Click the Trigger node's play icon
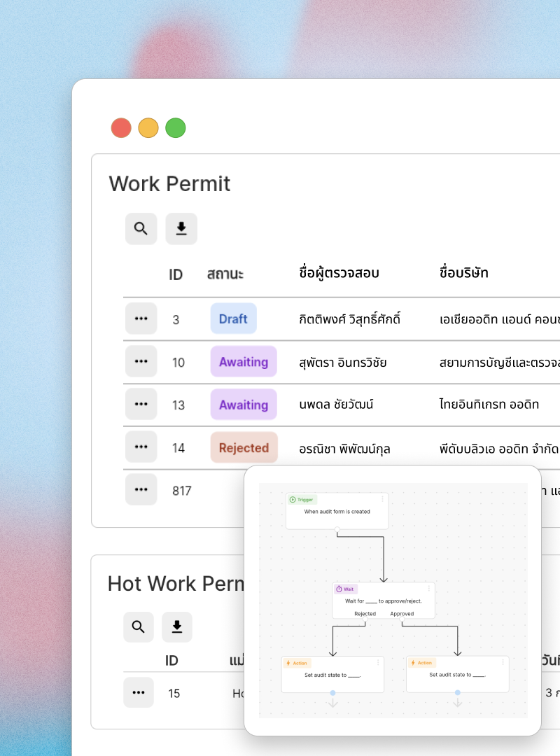The image size is (560, 756). click(293, 500)
